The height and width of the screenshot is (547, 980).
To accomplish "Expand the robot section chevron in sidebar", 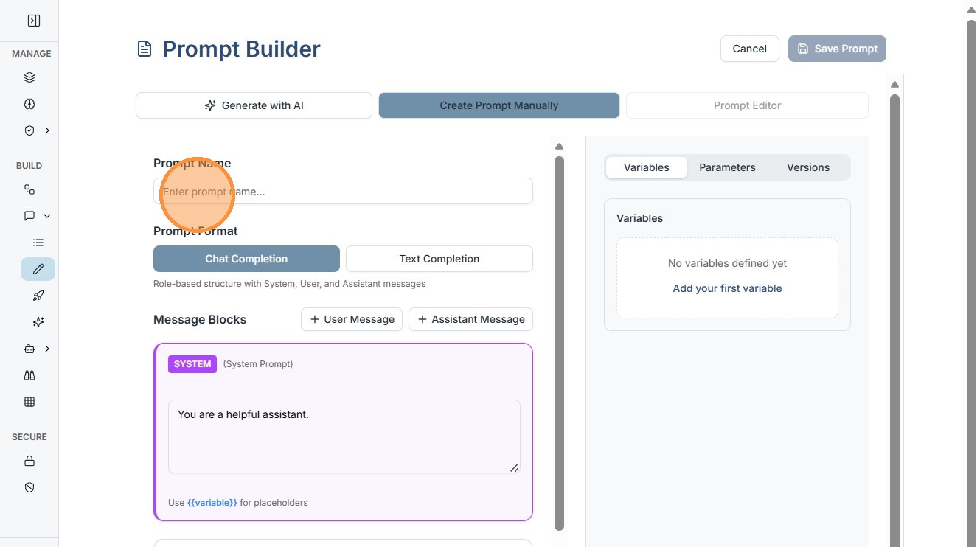I will (47, 349).
